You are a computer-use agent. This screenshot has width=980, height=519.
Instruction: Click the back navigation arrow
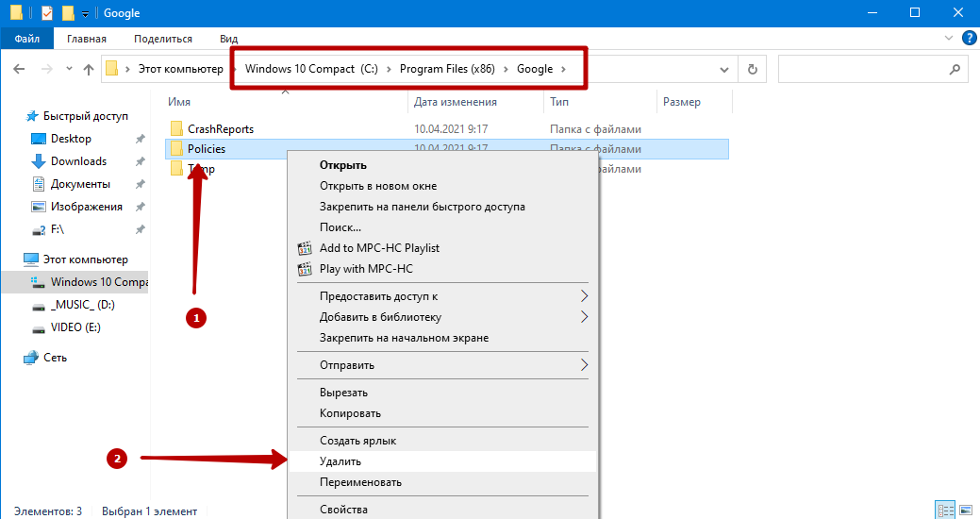tap(20, 69)
